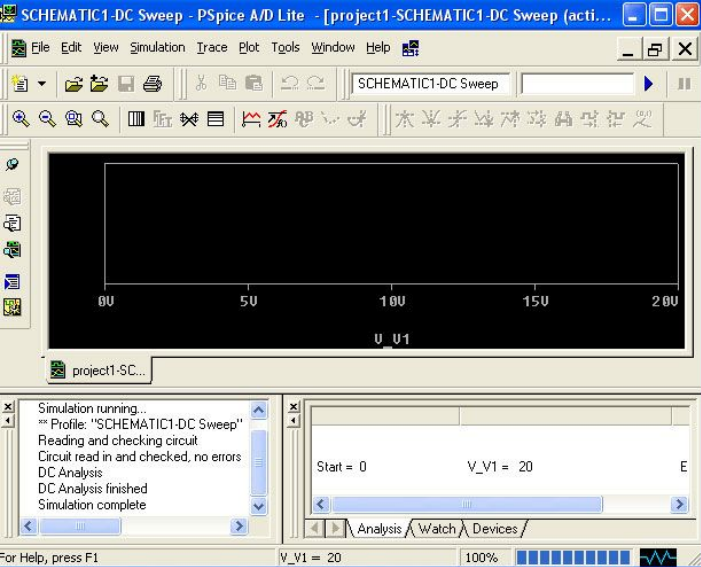Click the View Simulation Results sidebar icon
This screenshot has width=701, height=567.
[12, 250]
